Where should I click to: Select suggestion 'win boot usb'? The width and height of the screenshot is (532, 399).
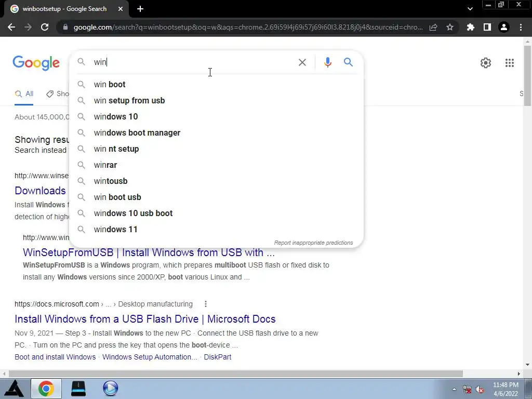[216, 197]
